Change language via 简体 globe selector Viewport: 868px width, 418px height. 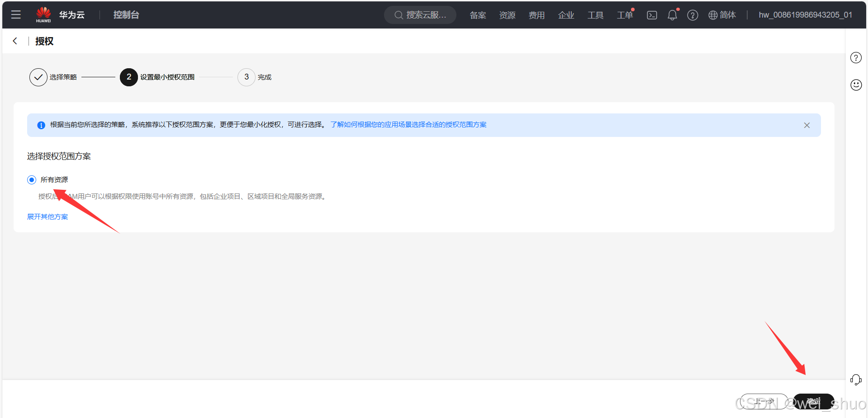click(x=722, y=15)
